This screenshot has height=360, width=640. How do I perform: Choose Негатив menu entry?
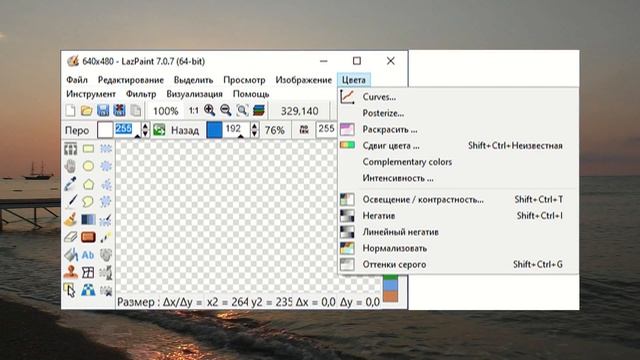pos(458,216)
